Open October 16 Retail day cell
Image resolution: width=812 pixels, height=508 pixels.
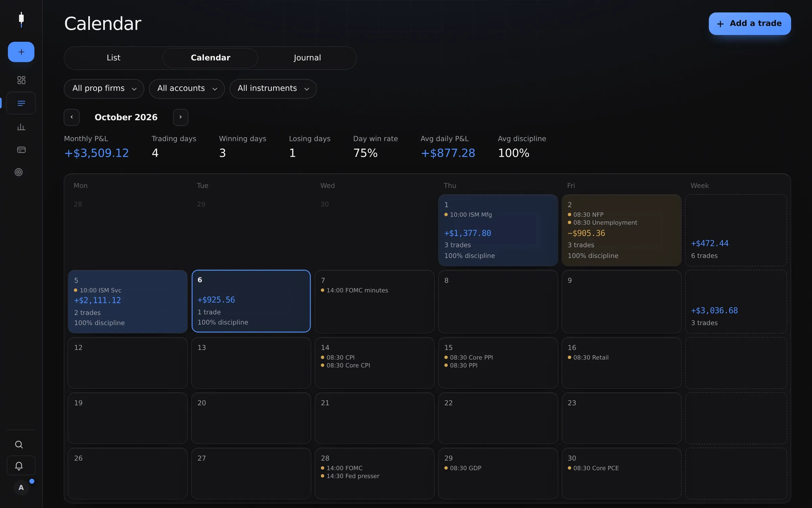click(x=622, y=363)
